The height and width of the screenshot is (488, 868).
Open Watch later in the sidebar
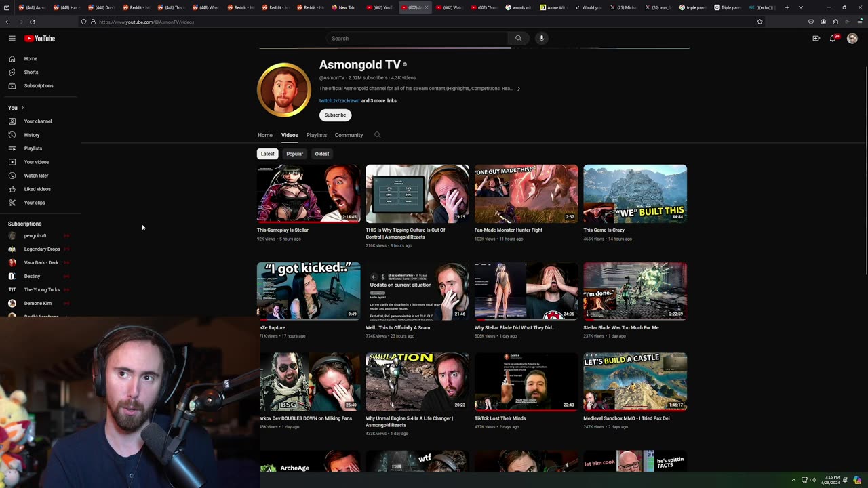pyautogui.click(x=41, y=176)
